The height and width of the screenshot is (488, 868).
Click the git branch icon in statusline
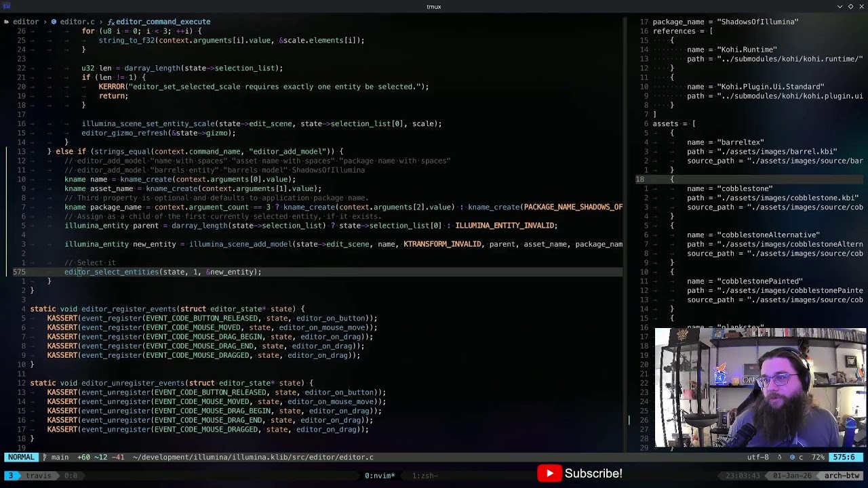point(45,457)
